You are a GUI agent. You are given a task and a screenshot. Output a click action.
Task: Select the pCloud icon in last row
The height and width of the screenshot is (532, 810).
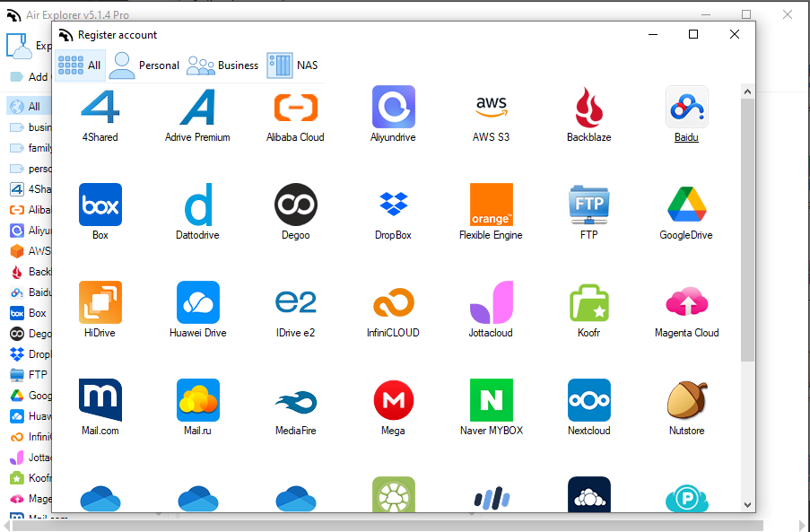(x=686, y=496)
